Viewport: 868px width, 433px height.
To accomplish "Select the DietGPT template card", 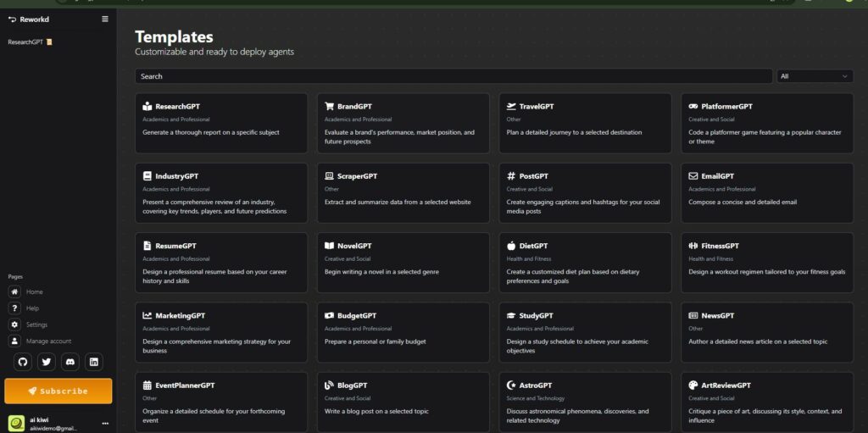I will (x=585, y=263).
